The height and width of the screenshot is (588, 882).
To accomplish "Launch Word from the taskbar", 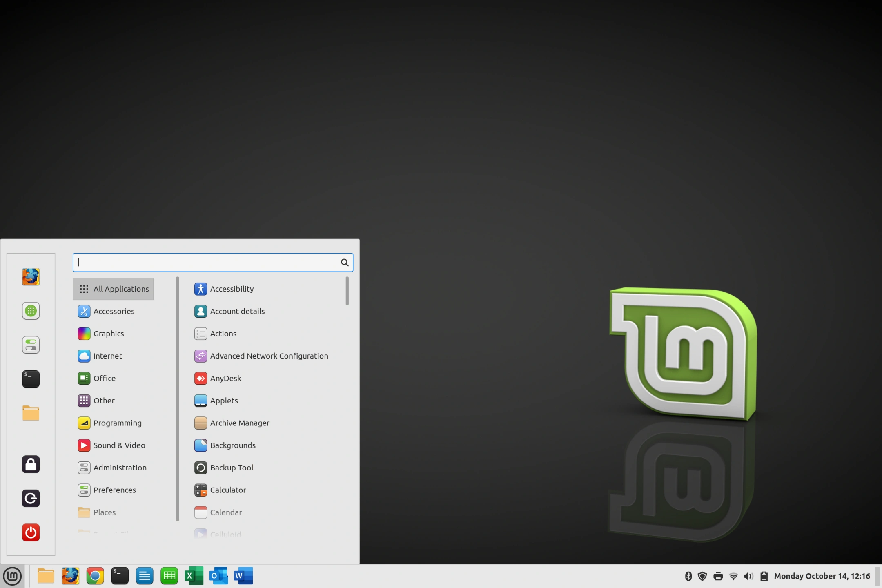I will 243,576.
